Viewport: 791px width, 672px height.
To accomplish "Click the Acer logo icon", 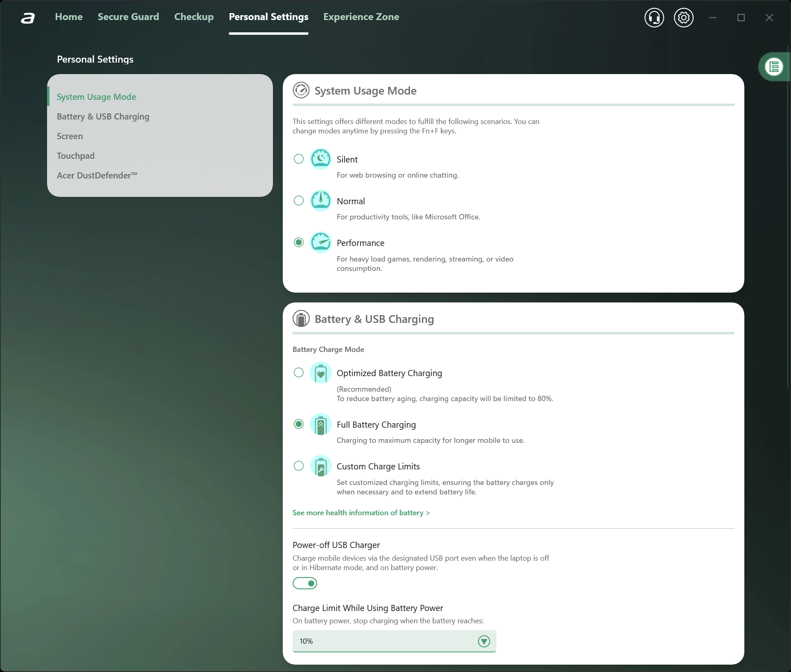I will (x=28, y=18).
